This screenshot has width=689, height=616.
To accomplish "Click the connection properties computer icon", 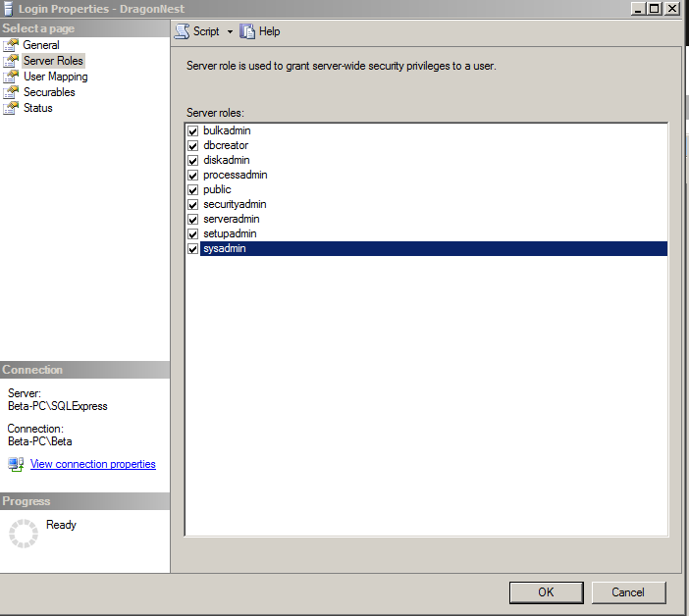I will coord(16,465).
